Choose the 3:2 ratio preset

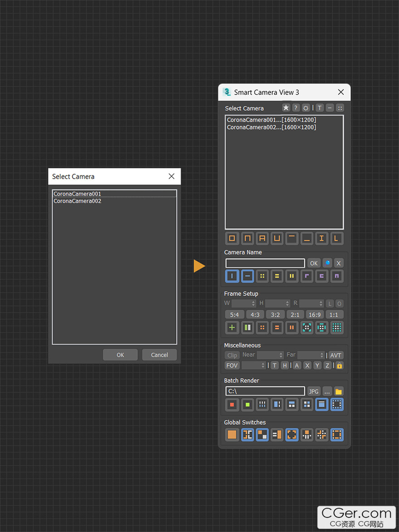pos(275,314)
